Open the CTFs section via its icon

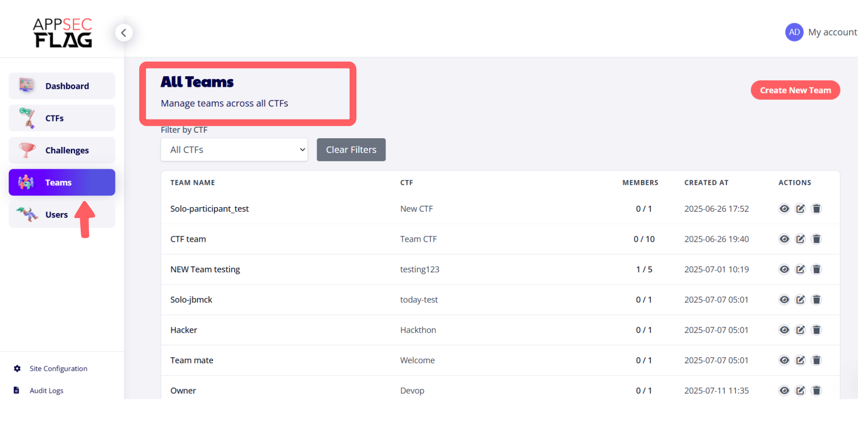click(x=26, y=118)
